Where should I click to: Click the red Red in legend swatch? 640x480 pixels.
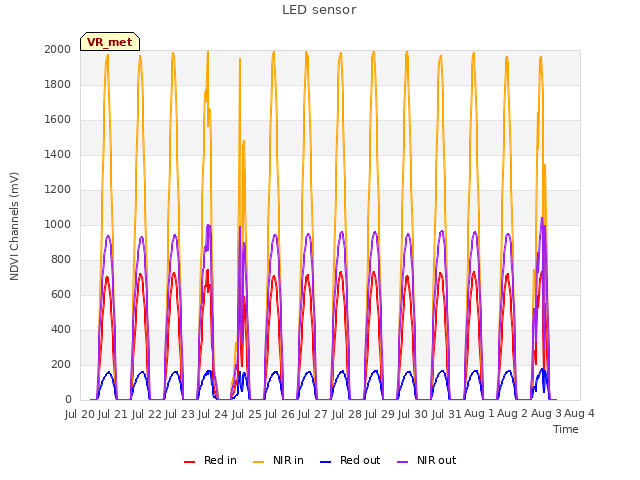click(189, 462)
